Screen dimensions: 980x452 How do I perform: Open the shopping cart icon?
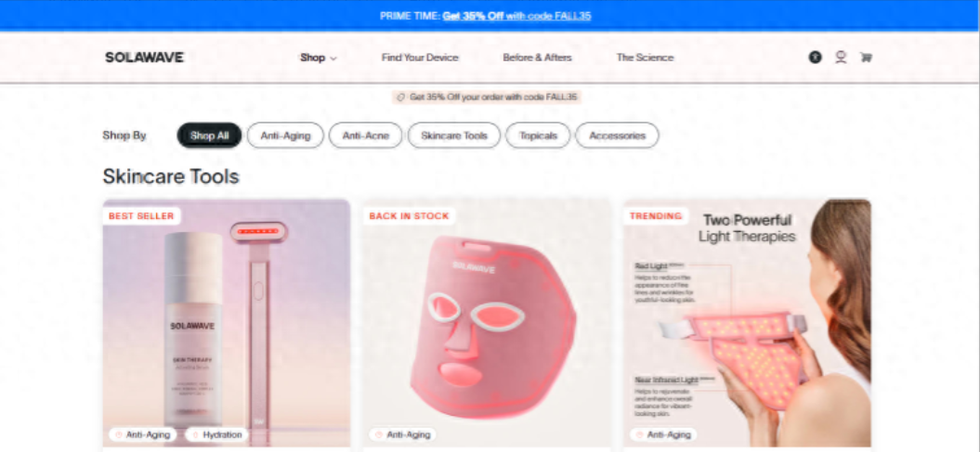(x=866, y=58)
